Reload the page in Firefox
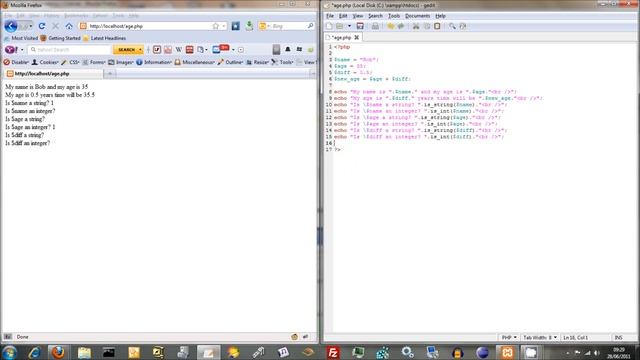Viewport: 640px width, 360px height. pyautogui.click(x=42, y=26)
